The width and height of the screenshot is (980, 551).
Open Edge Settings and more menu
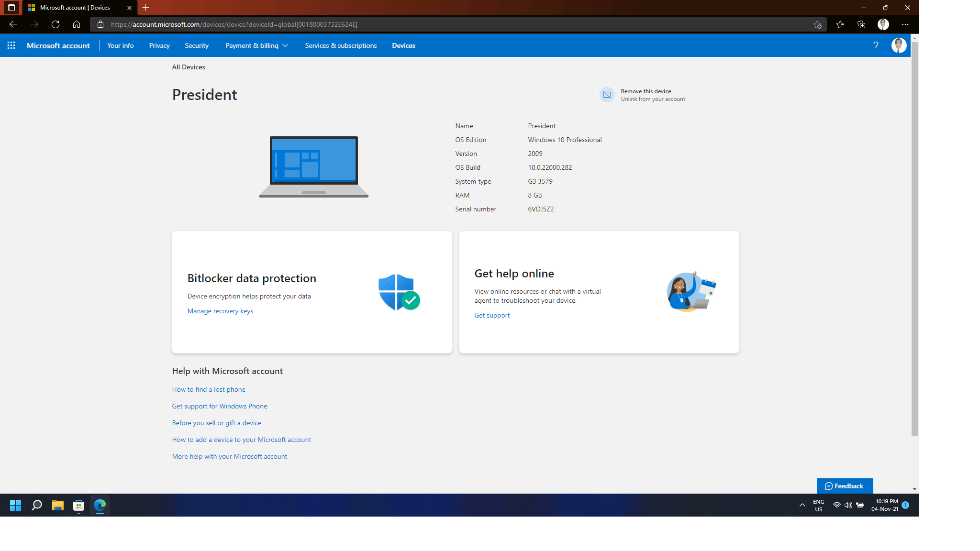tap(905, 24)
